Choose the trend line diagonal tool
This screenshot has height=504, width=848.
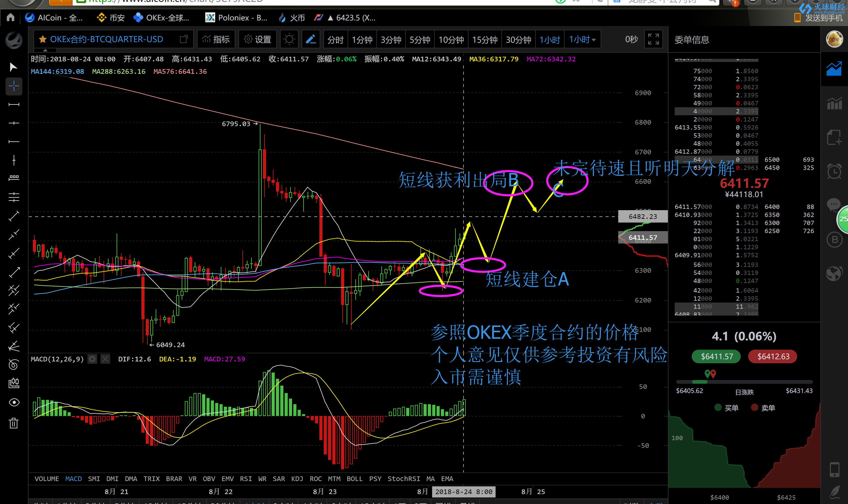14,216
